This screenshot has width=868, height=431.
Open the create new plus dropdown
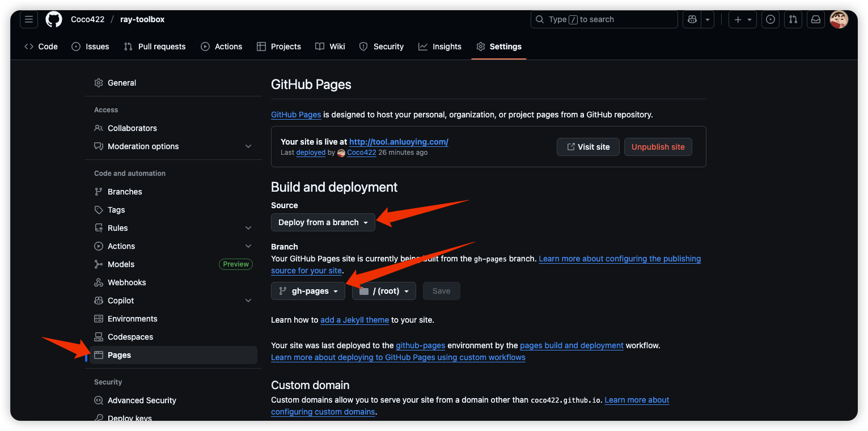pyautogui.click(x=743, y=19)
